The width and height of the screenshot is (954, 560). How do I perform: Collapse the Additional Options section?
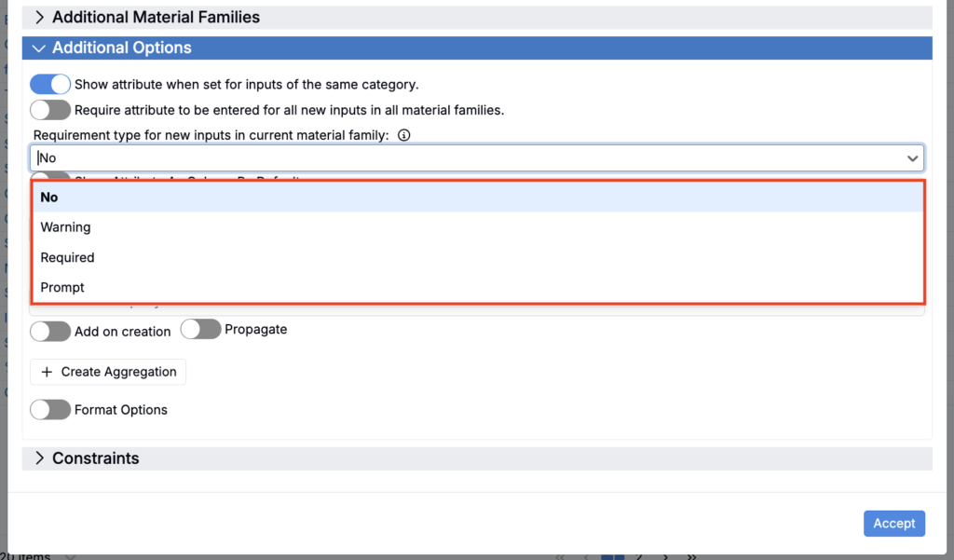pyautogui.click(x=39, y=48)
